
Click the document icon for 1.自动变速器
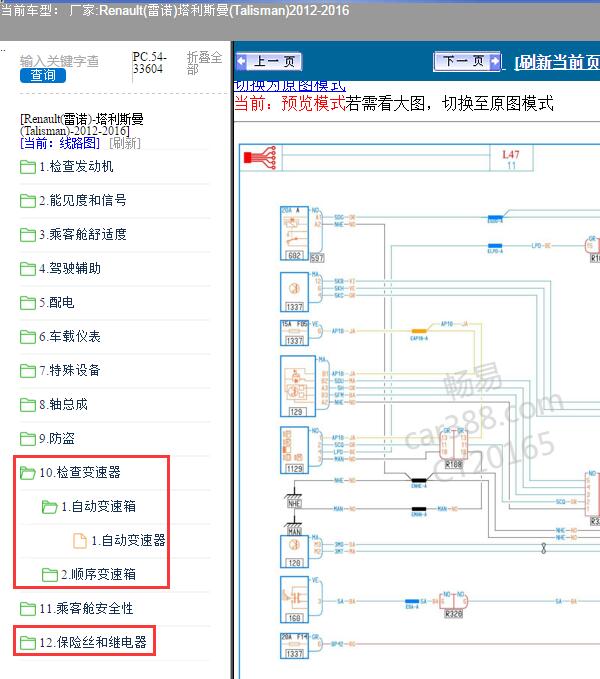point(80,541)
